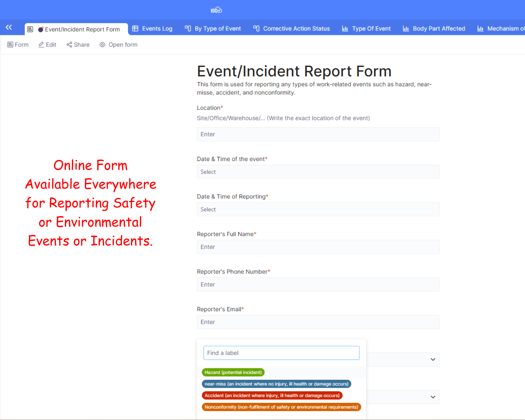The image size is (525, 420).
Task: Open Corrective Action Status kanban view
Action: point(292,29)
